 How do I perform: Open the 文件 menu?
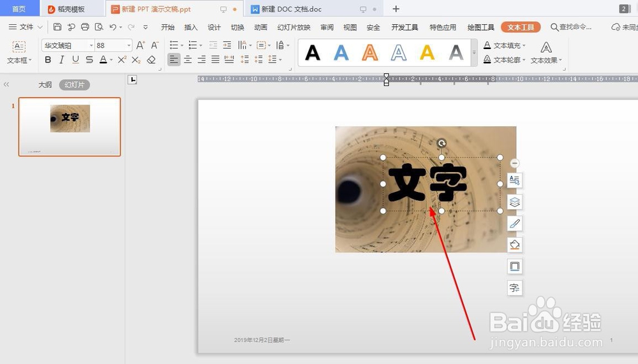pyautogui.click(x=26, y=27)
